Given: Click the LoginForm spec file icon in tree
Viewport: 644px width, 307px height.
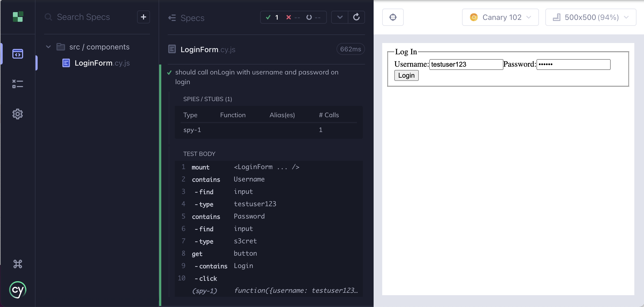Looking at the screenshot, I should coord(66,63).
